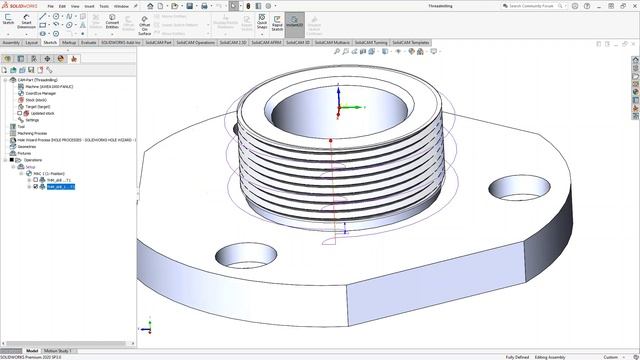Select the Circle sketch tool
The height and width of the screenshot is (360, 640).
tap(56, 16)
